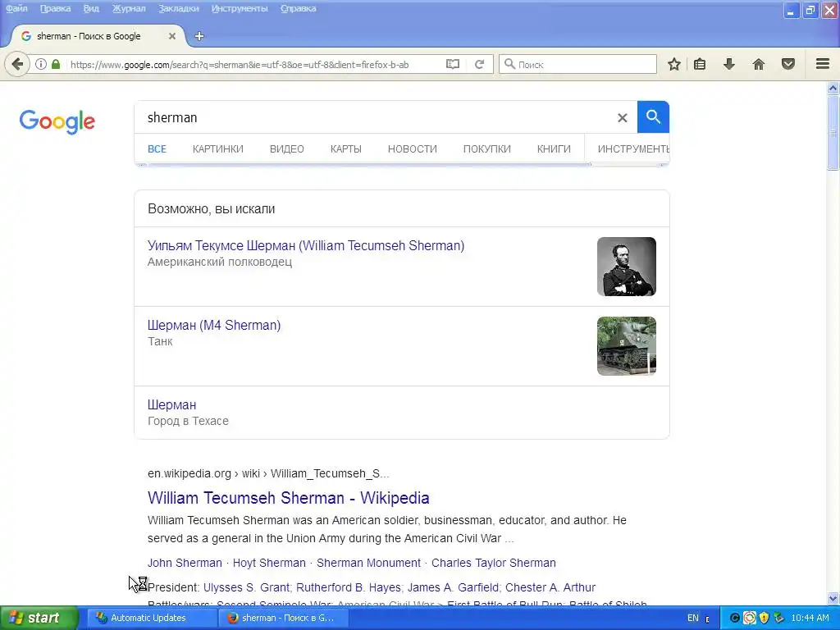This screenshot has height=630, width=840.
Task: Open Уильям Текумсе Шерман suggestion link
Action: [x=306, y=245]
